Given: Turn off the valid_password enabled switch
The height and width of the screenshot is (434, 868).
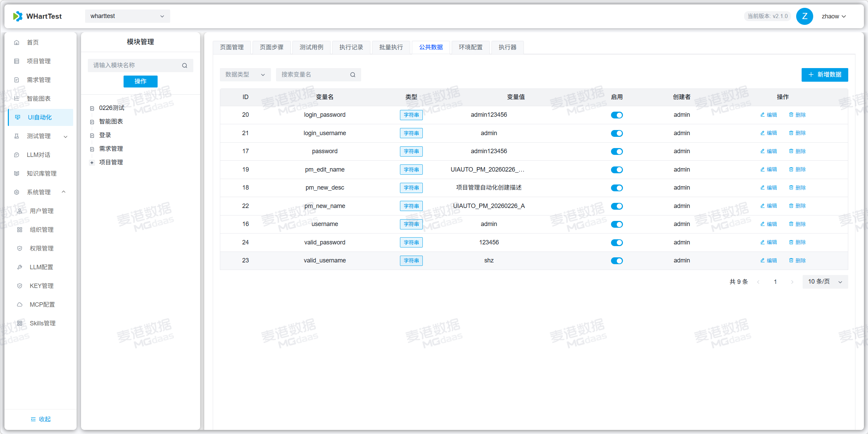Looking at the screenshot, I should 616,242.
